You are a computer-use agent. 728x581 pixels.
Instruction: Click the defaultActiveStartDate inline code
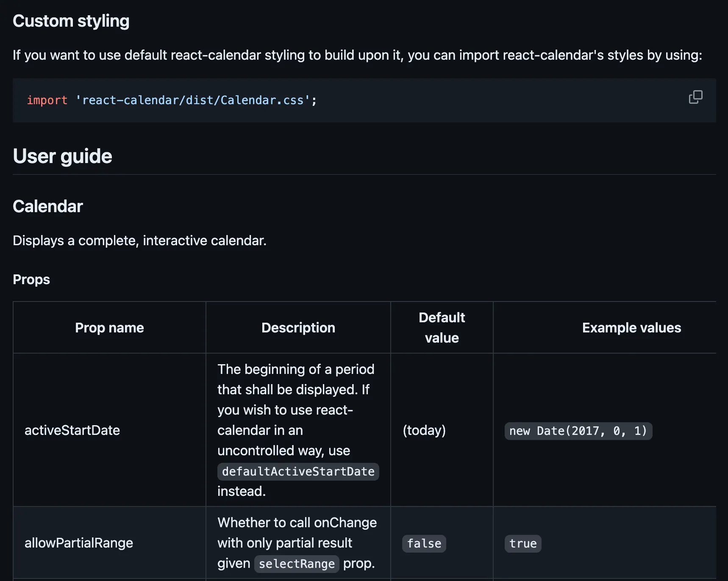coord(298,472)
